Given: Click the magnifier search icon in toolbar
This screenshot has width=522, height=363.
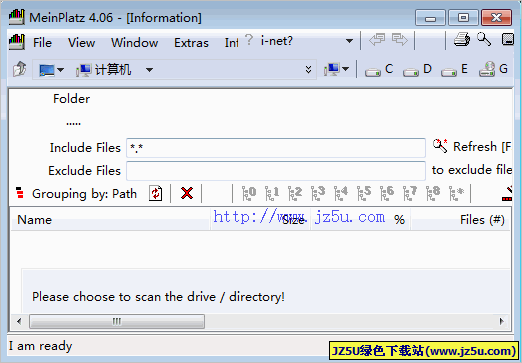Looking at the screenshot, I should (x=484, y=39).
